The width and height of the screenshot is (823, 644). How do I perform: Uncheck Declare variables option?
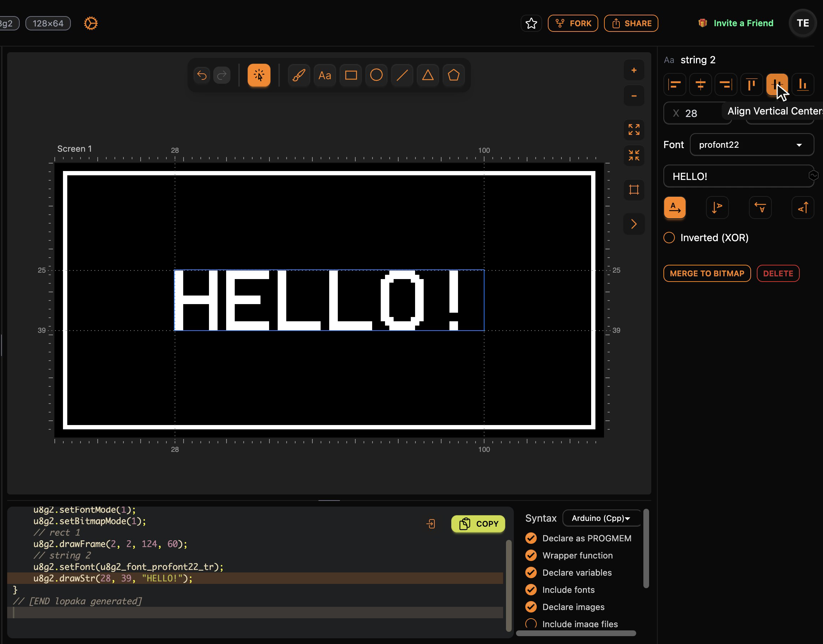[531, 573]
